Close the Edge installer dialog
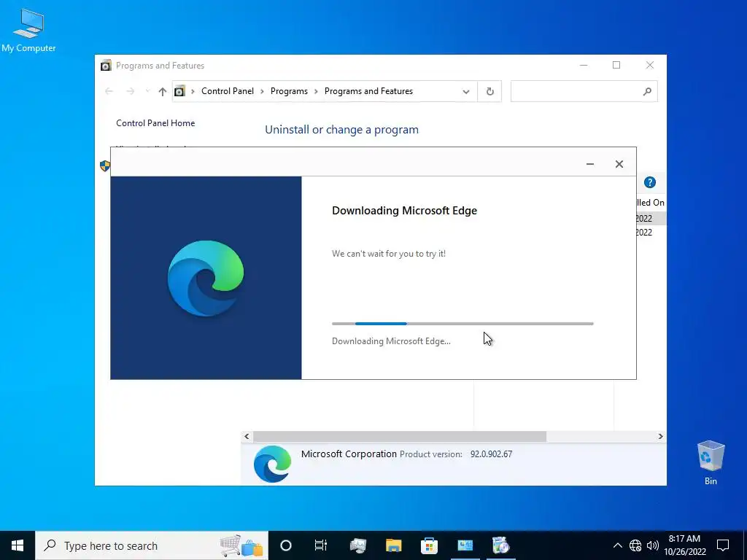Image resolution: width=747 pixels, height=560 pixels. click(x=619, y=164)
